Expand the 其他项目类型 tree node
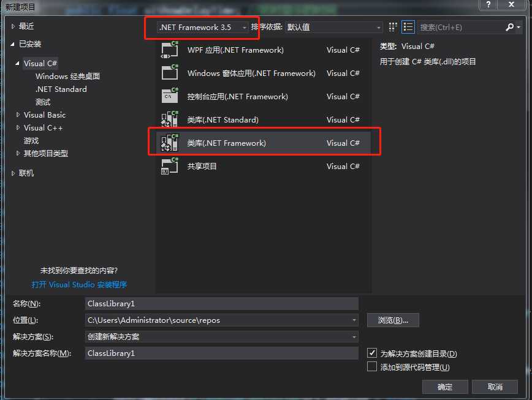Image resolution: width=532 pixels, height=400 pixels. coord(18,153)
